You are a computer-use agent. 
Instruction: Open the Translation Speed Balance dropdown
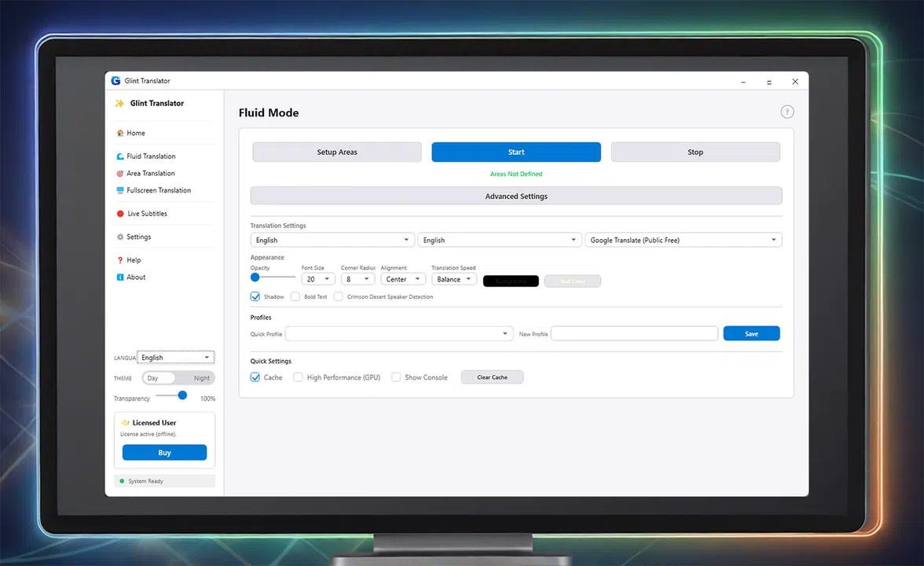454,280
